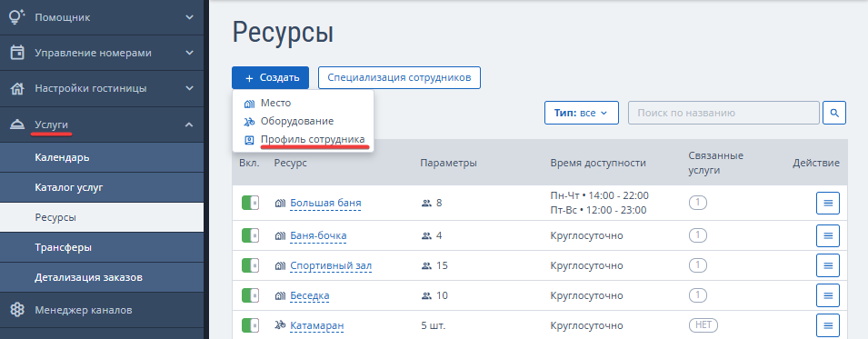Click linked services badge for Баня-бочка
Screen dimensions: 868x339
click(697, 235)
